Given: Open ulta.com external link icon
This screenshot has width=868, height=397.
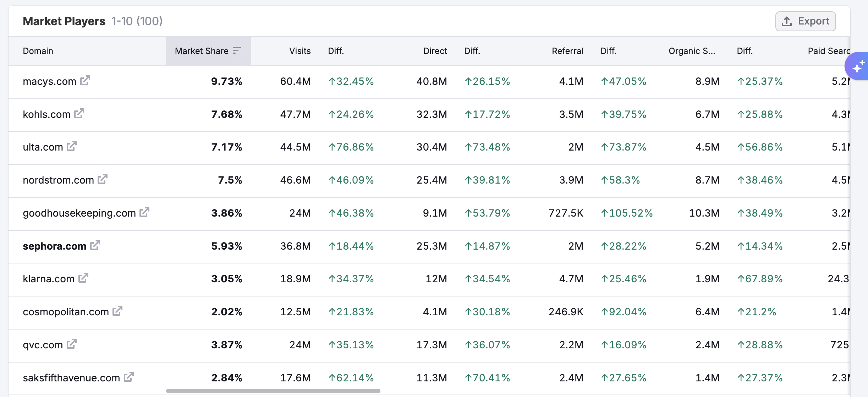Looking at the screenshot, I should pos(72,146).
